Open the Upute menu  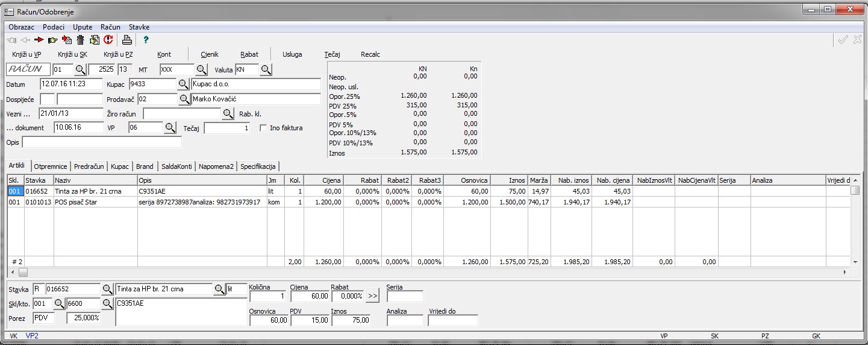pyautogui.click(x=83, y=27)
